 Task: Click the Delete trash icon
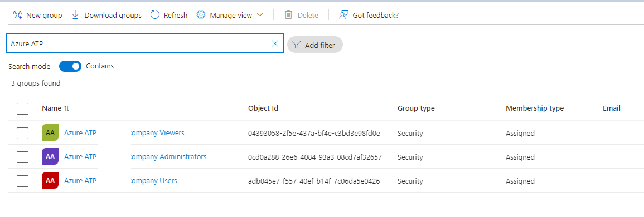pos(288,15)
